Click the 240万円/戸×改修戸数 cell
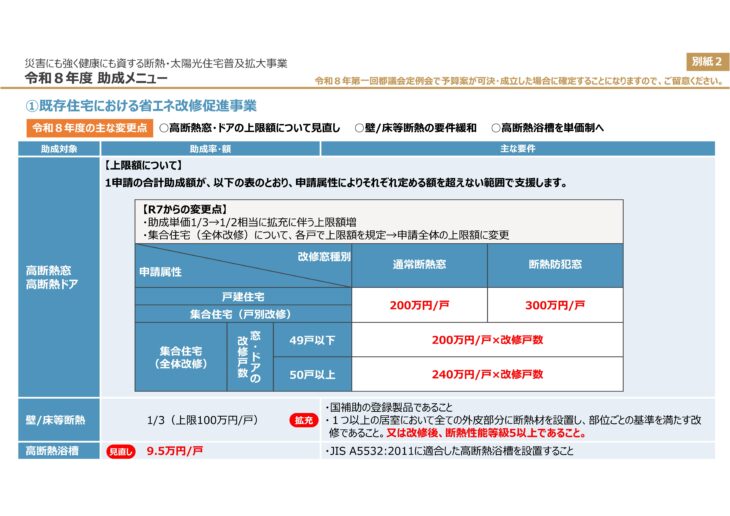730x516 pixels. click(x=487, y=374)
